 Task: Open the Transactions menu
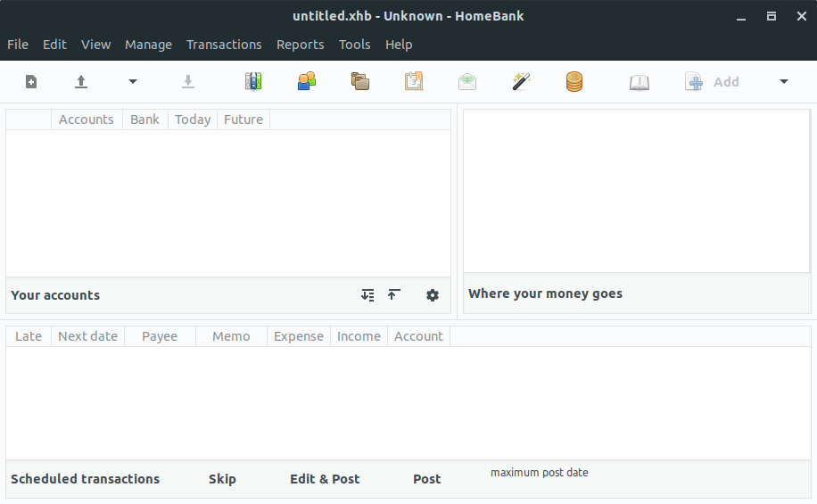click(x=224, y=45)
